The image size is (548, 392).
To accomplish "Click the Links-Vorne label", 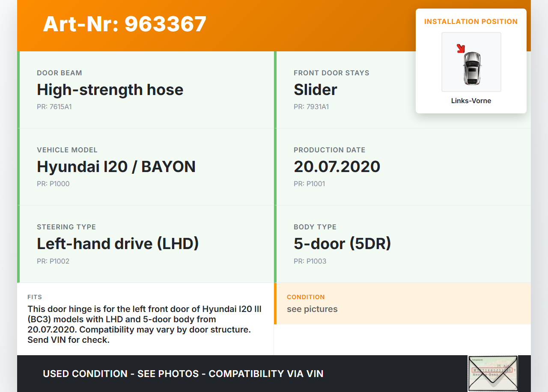I will pos(471,101).
